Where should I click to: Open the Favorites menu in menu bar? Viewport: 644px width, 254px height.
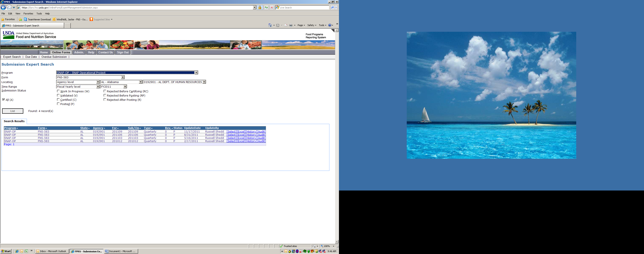28,14
